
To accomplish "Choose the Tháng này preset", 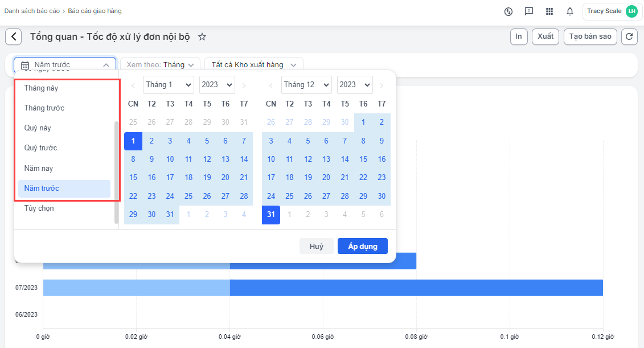I will tap(41, 88).
